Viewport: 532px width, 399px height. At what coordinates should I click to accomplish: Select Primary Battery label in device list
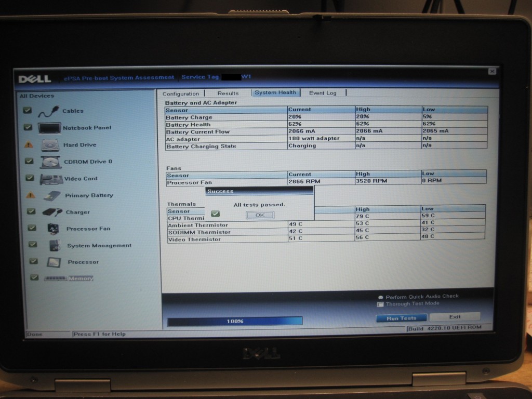click(x=89, y=195)
